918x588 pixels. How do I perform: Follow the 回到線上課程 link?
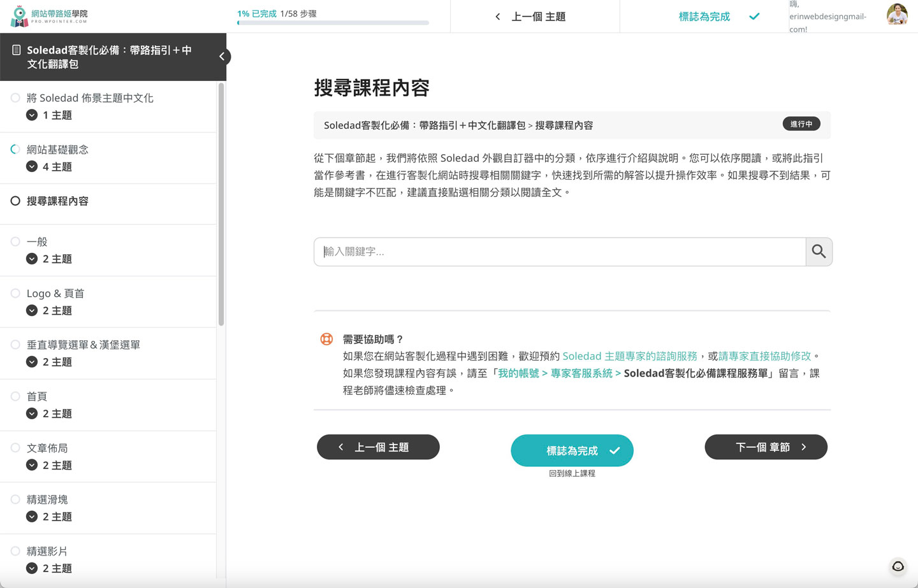572,473
